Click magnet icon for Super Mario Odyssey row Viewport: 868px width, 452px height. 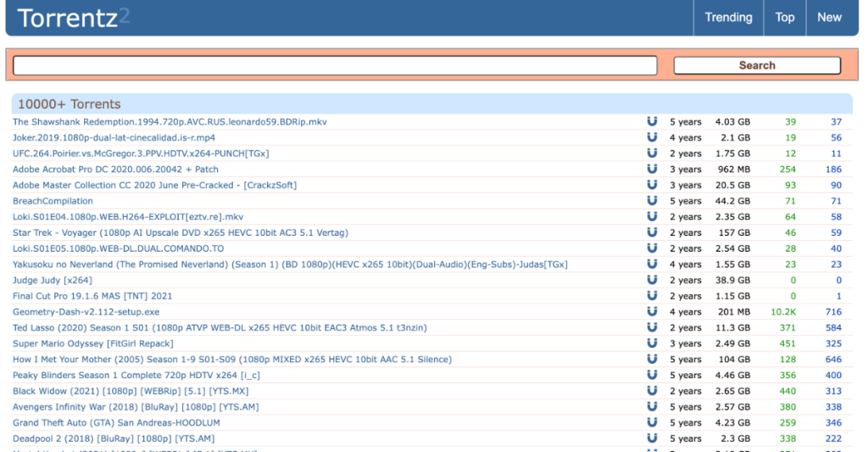pyautogui.click(x=652, y=343)
